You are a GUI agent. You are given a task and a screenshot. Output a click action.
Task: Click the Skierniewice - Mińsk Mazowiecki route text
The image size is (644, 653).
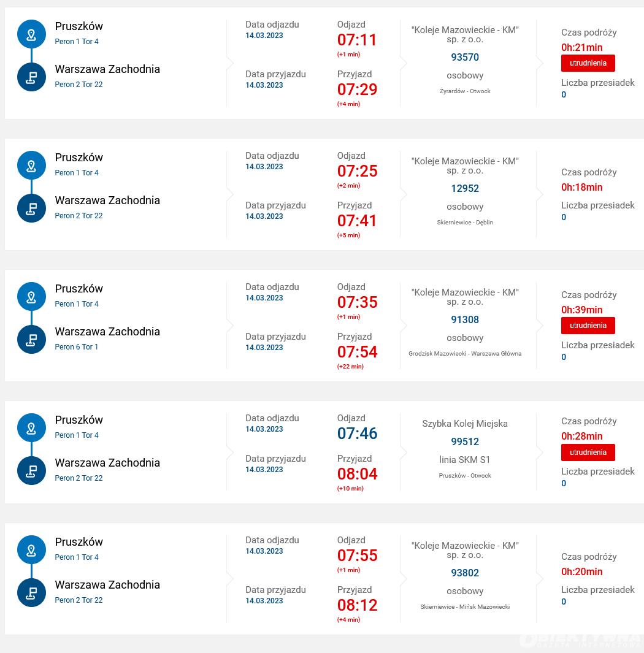pos(465,607)
